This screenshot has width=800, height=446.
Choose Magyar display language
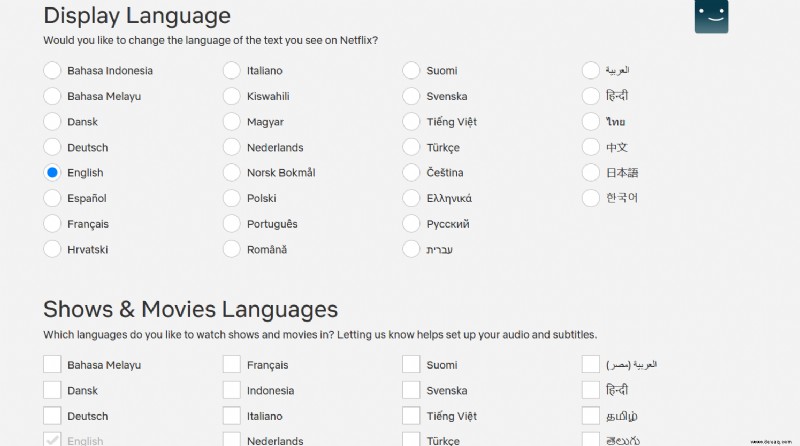click(232, 121)
